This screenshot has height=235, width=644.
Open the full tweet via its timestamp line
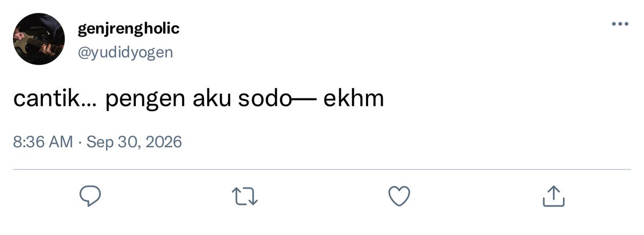pos(98,142)
